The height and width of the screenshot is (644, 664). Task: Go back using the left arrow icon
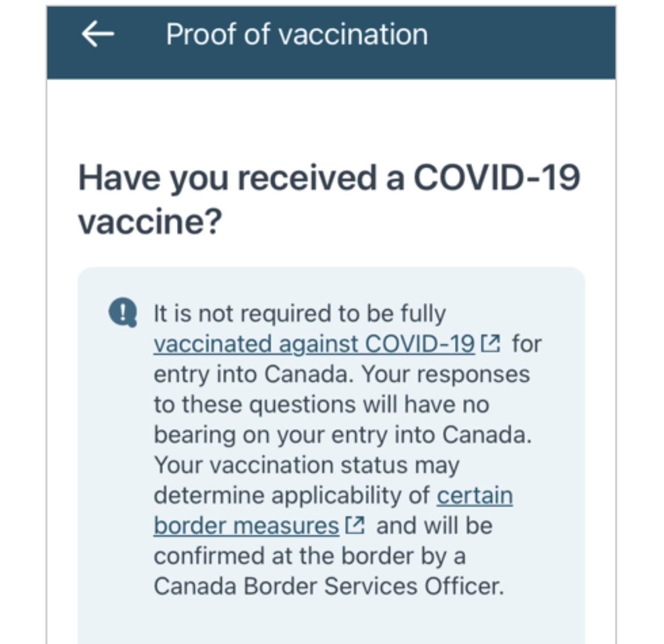click(x=98, y=34)
